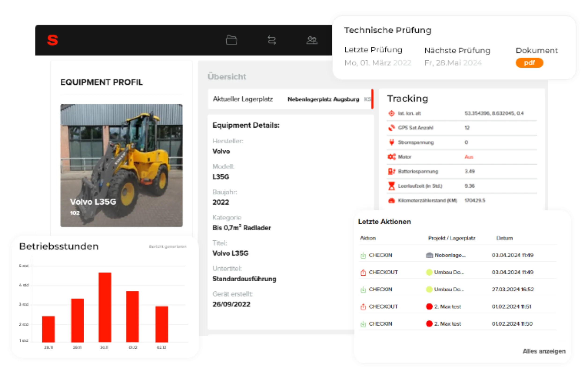
Task: Click the green CHECKIN icon on the newest action
Action: (x=363, y=255)
